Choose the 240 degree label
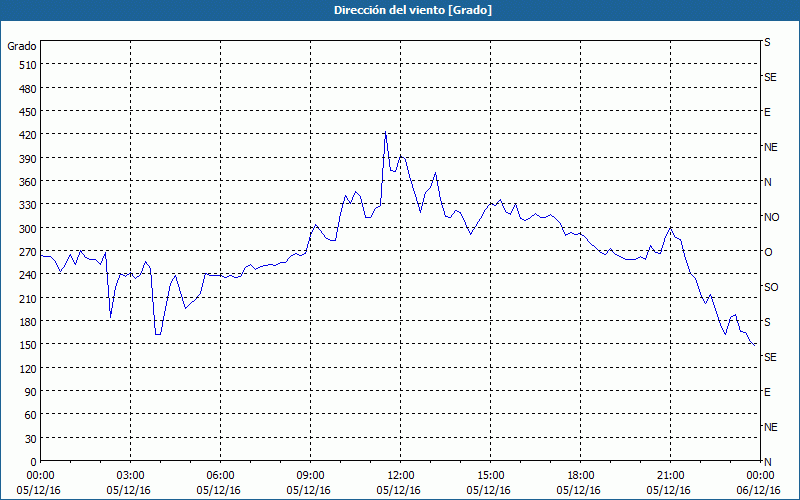Viewport: 800px width, 500px height. (29, 276)
